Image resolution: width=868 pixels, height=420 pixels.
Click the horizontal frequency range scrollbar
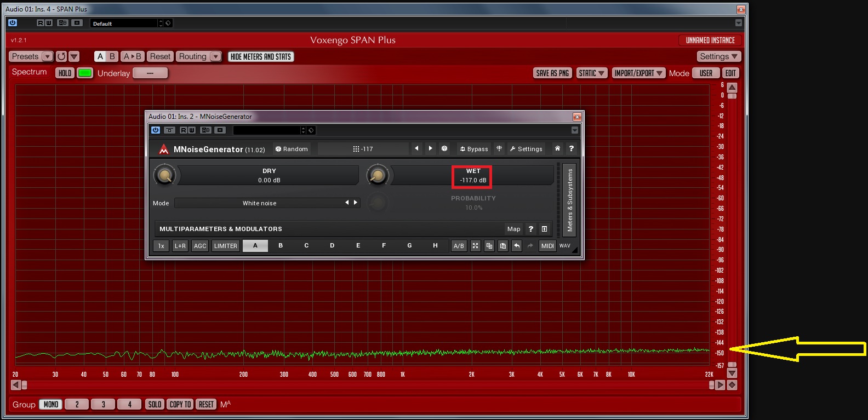[368, 385]
